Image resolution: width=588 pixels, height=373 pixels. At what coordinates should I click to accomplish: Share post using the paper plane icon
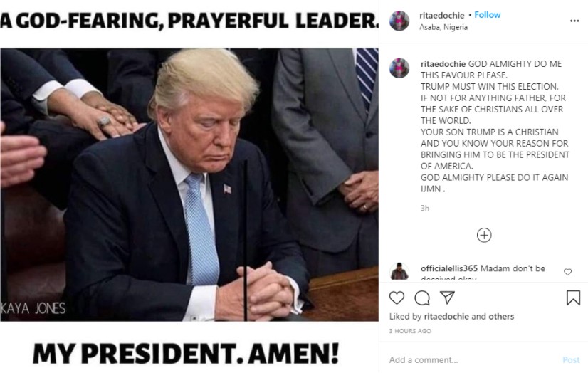tap(447, 298)
